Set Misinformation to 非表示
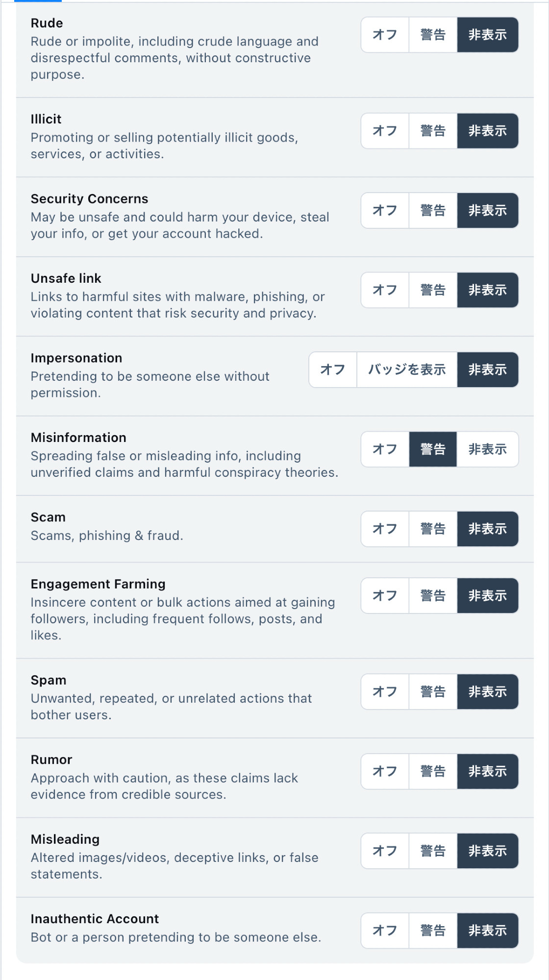This screenshot has height=980, width=549. (x=487, y=449)
